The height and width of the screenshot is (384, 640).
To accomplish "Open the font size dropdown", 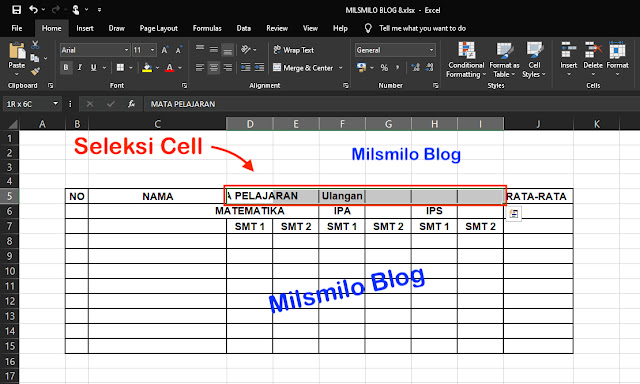I will click(x=152, y=50).
